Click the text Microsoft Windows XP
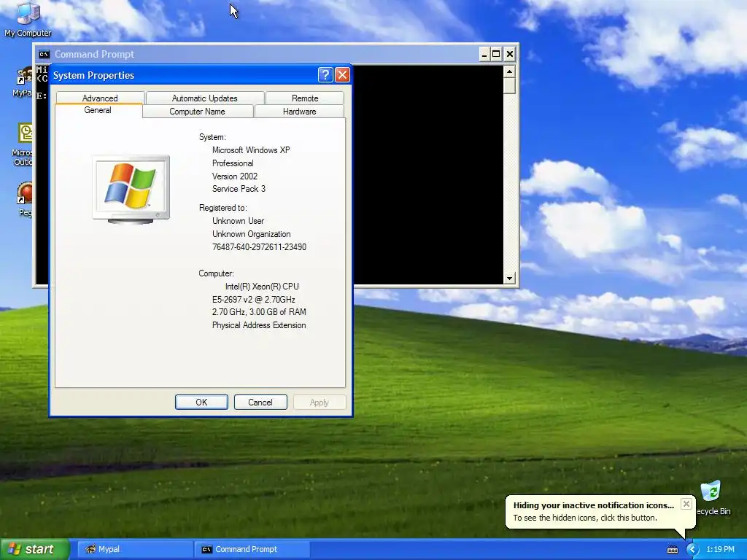747x560 pixels. [x=251, y=150]
